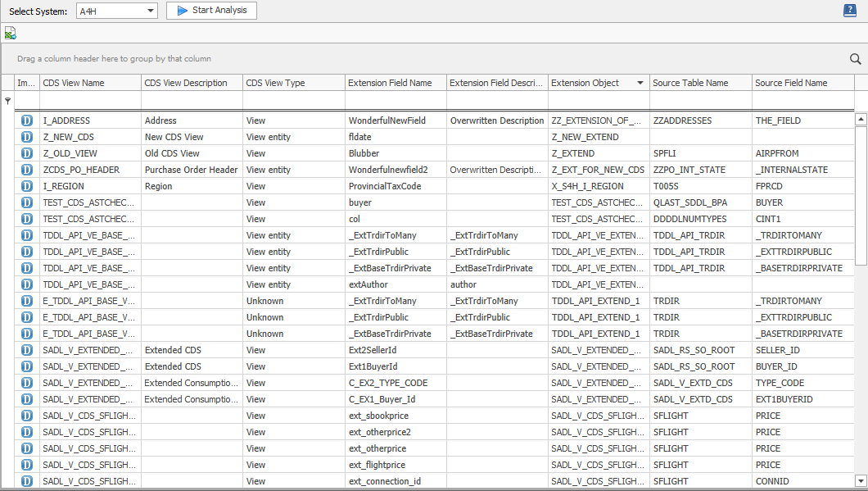The width and height of the screenshot is (868, 491).
Task: Click the Extension Field Name column header
Action: (394, 83)
